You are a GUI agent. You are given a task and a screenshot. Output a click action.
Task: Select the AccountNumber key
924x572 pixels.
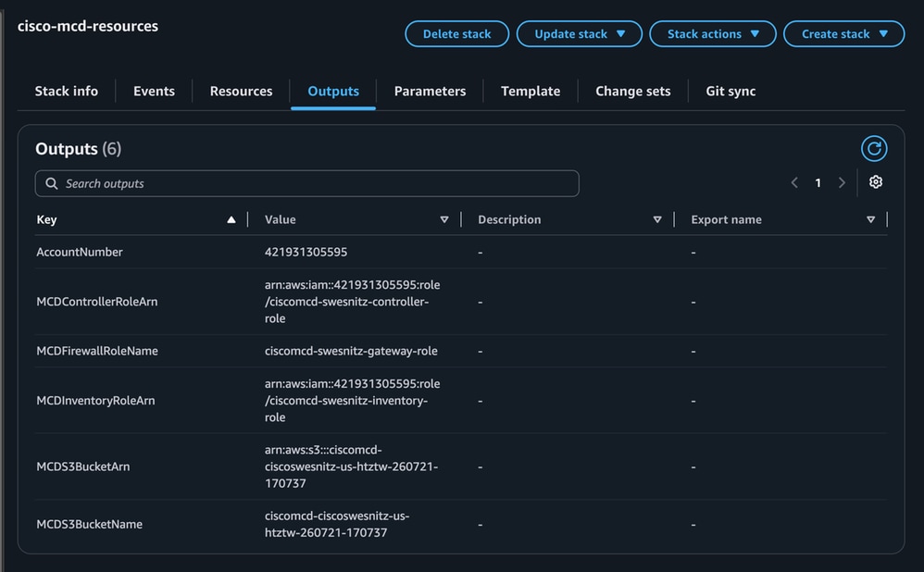80,252
